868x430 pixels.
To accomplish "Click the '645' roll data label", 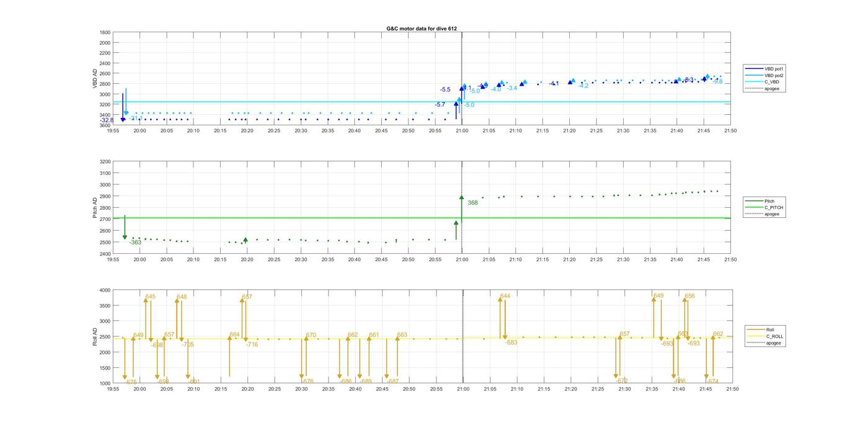I will pos(151,297).
